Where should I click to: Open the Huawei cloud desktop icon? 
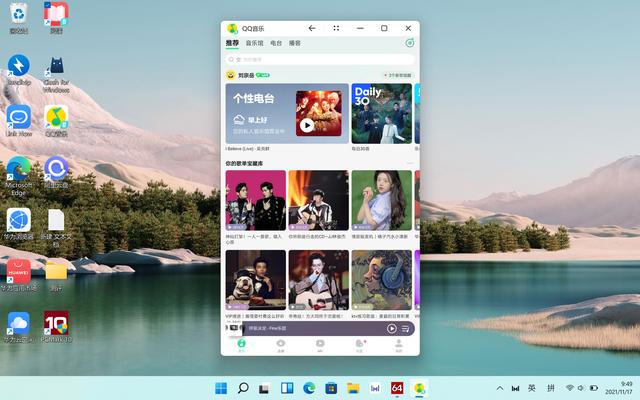[18, 327]
